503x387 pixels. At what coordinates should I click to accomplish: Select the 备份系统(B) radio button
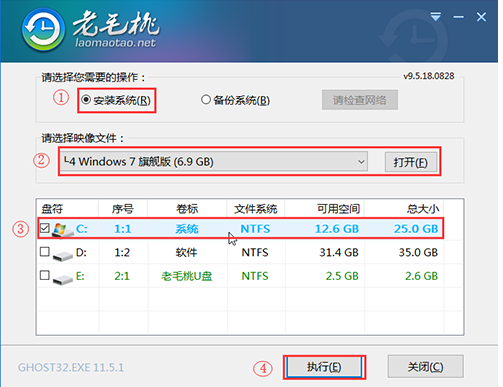206,100
